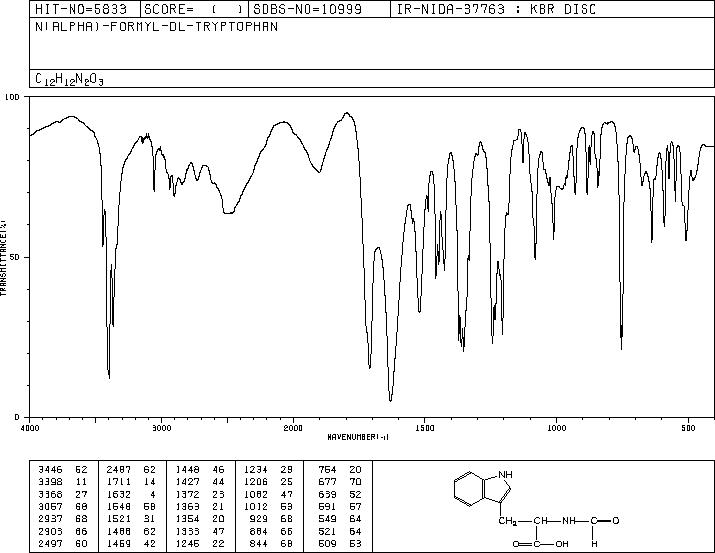
Task: Select peak table entry 1246
Action: pos(187,544)
